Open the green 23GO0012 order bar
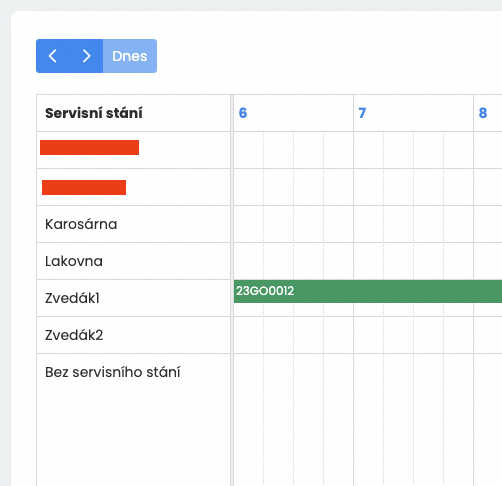The height and width of the screenshot is (486, 502). [x=368, y=291]
